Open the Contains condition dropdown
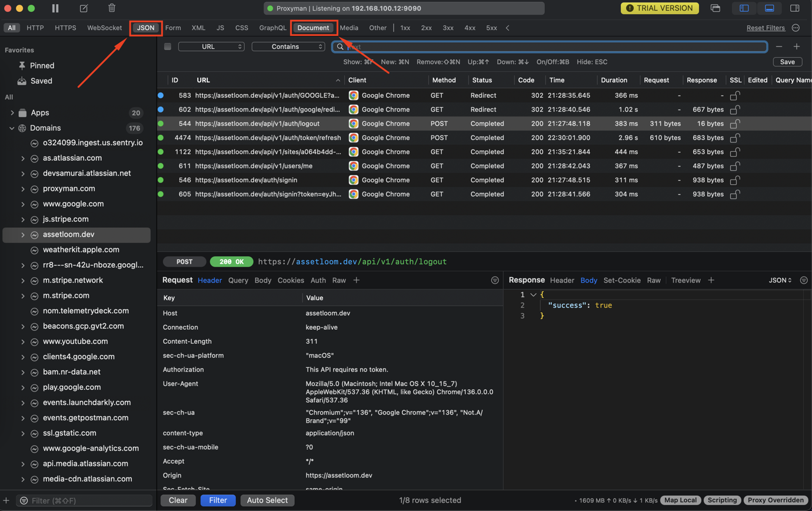The width and height of the screenshot is (812, 511). pyautogui.click(x=288, y=47)
